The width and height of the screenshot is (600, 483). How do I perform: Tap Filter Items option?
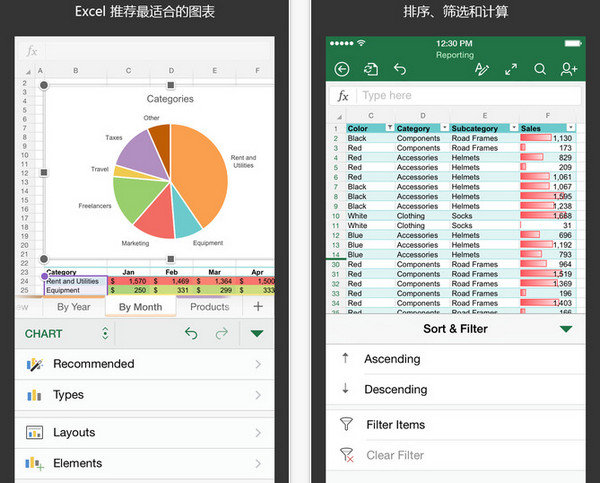[x=455, y=424]
